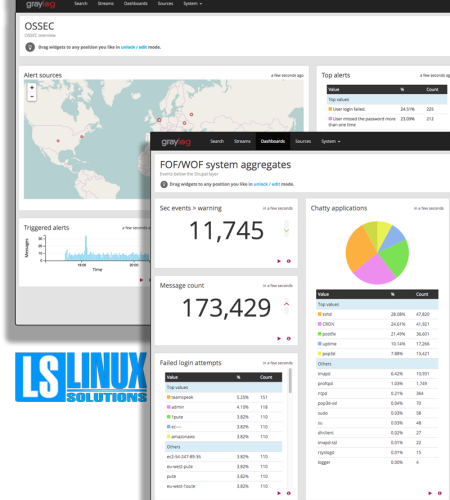Open Dashboards in the OSSEC window navbar

point(136,3)
